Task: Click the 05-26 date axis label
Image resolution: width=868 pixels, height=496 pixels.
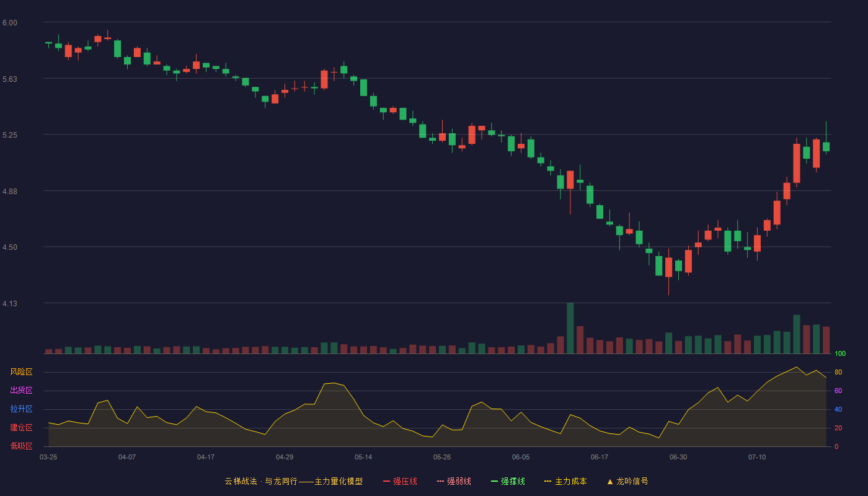Action: 442,457
